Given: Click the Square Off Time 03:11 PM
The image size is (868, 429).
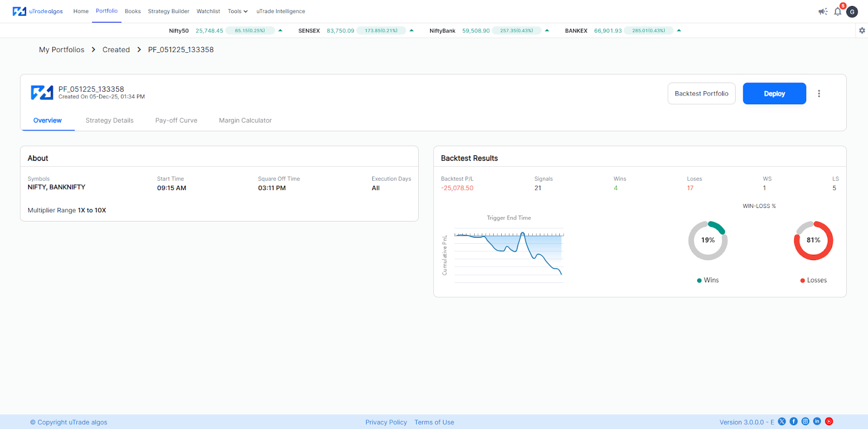Looking at the screenshot, I should [272, 188].
